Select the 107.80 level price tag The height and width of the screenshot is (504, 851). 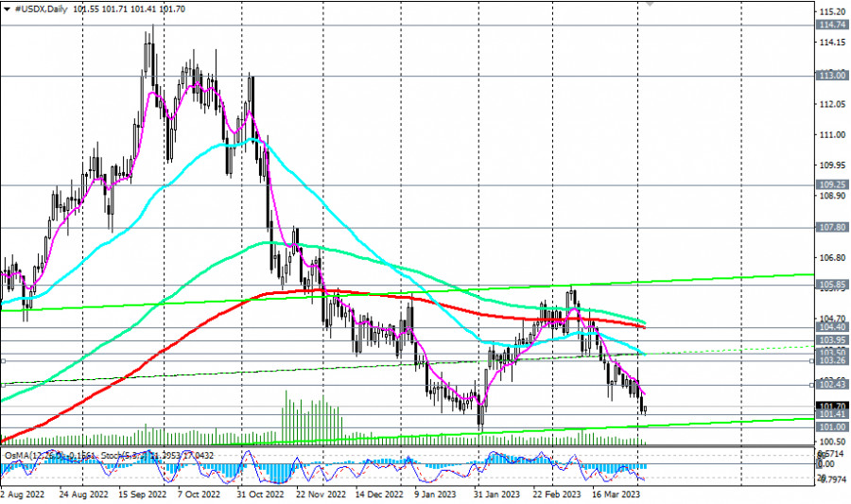(831, 227)
